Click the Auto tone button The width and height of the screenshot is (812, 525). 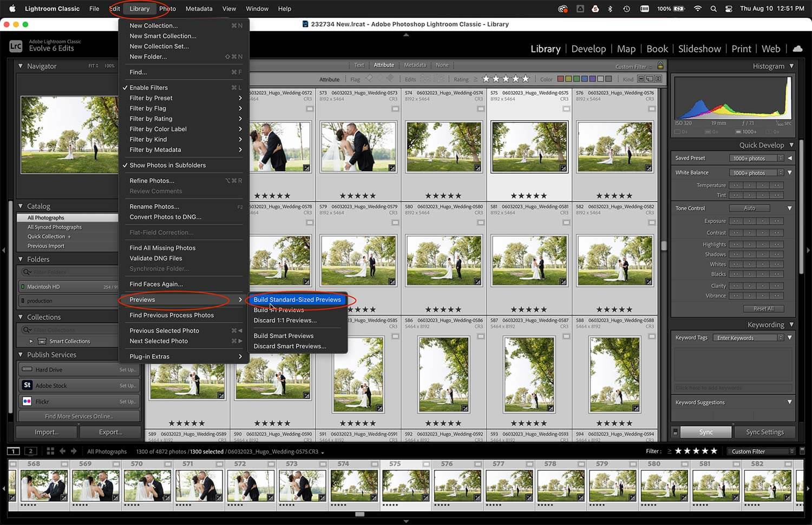750,208
